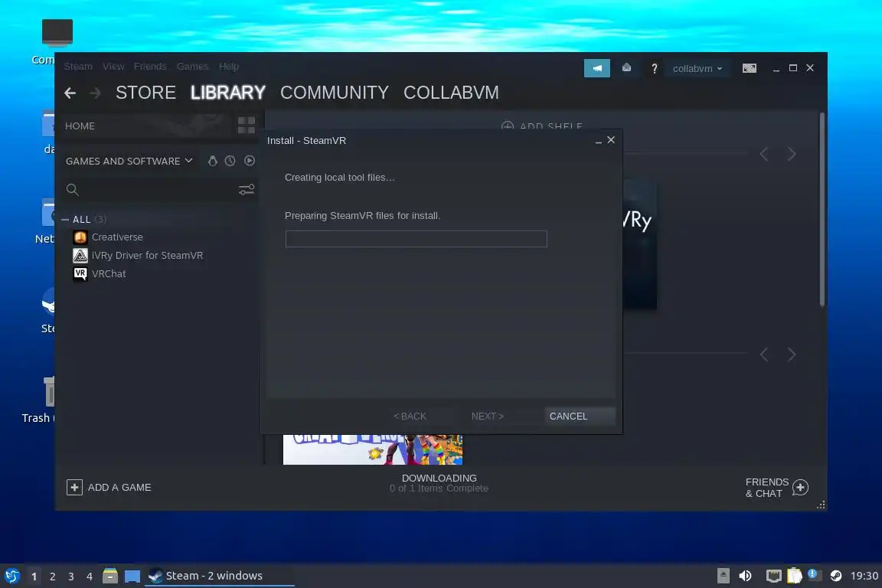Image resolution: width=882 pixels, height=588 pixels.
Task: Click the VRChat game icon
Action: tap(80, 273)
